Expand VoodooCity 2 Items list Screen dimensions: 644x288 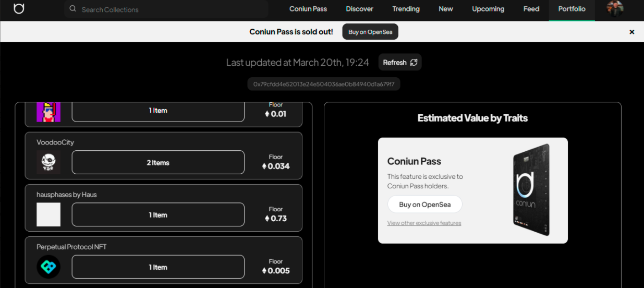(x=158, y=162)
